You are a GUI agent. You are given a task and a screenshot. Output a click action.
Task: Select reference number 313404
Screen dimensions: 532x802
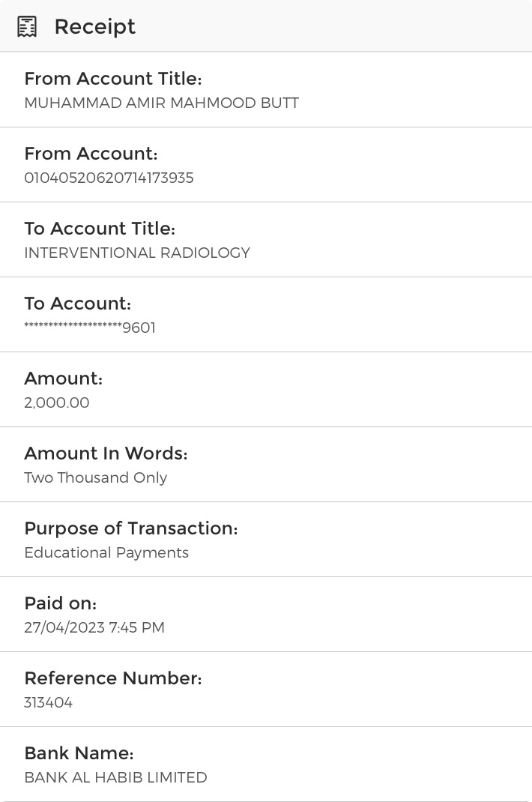pyautogui.click(x=48, y=703)
